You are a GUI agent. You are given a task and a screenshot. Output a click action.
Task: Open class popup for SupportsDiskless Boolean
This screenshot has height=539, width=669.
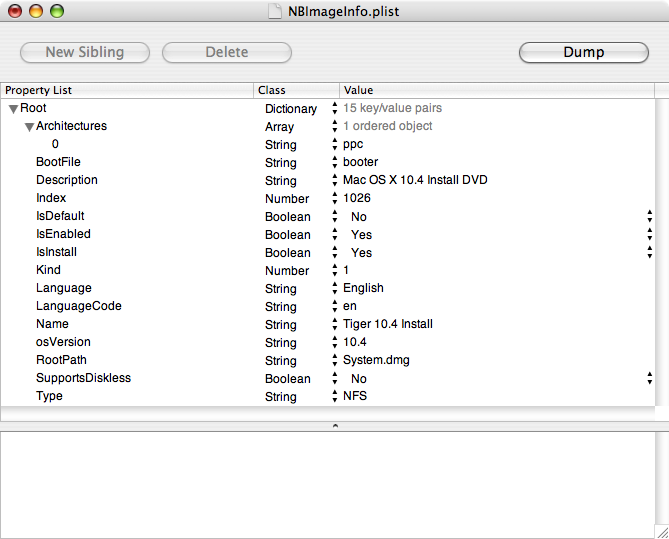click(335, 378)
